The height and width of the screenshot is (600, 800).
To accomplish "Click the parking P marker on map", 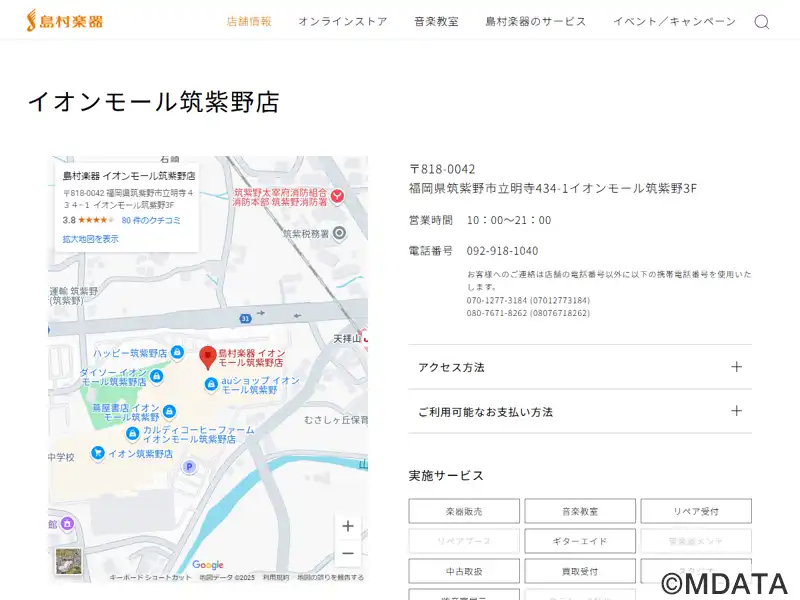I will 189,466.
